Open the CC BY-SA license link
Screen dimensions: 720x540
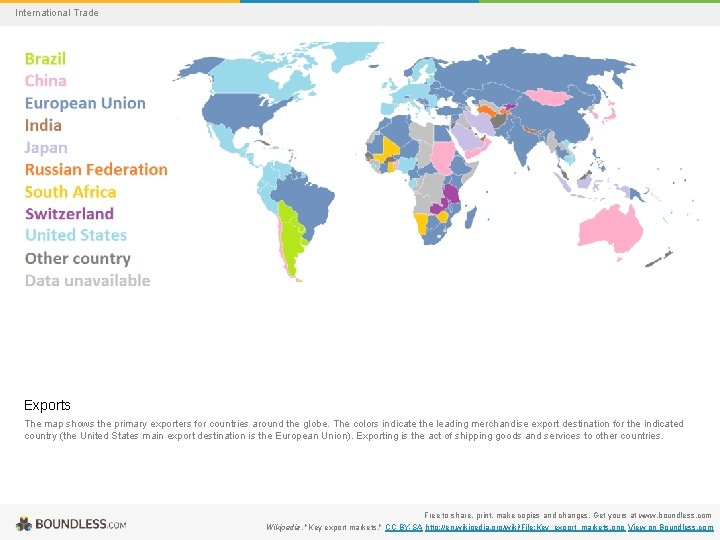tap(403, 527)
